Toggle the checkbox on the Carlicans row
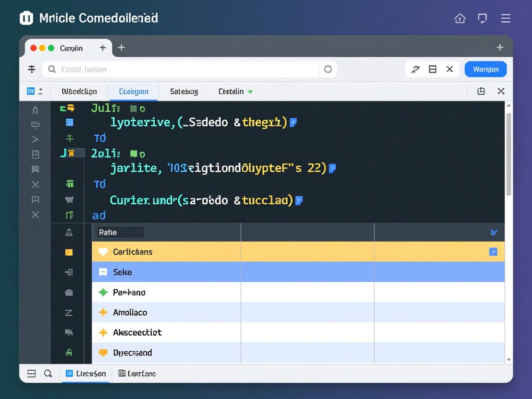 [x=493, y=252]
